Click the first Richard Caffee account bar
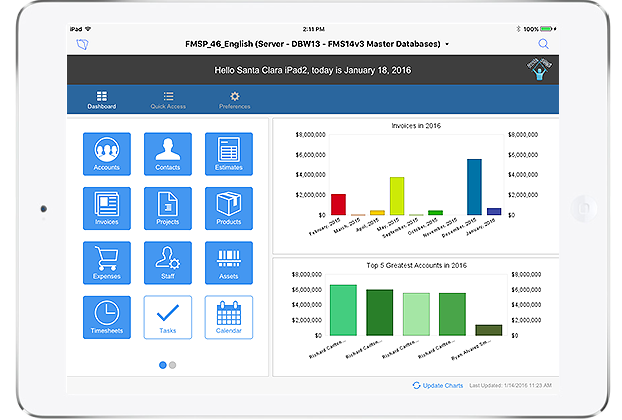This screenshot has height=420, width=622. (x=344, y=310)
